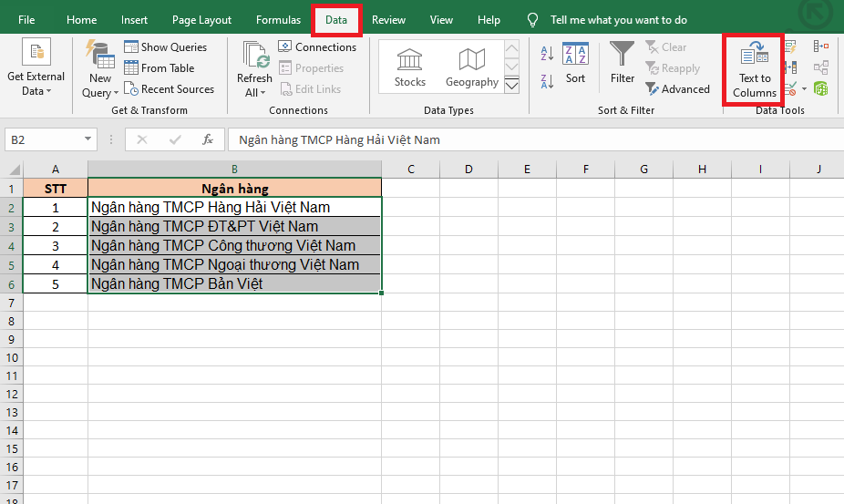
Task: Select column C header
Action: (x=411, y=170)
